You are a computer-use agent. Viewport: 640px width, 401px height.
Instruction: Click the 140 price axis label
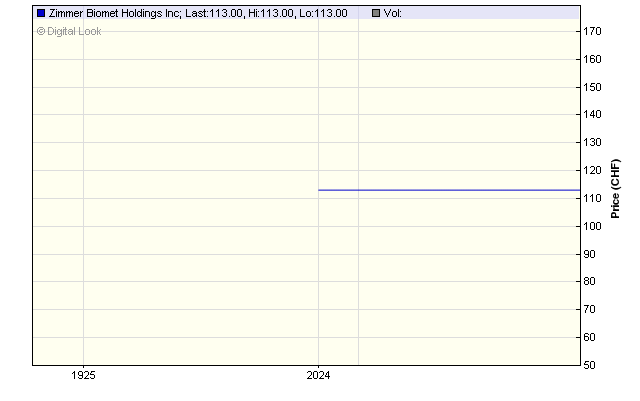(x=592, y=114)
